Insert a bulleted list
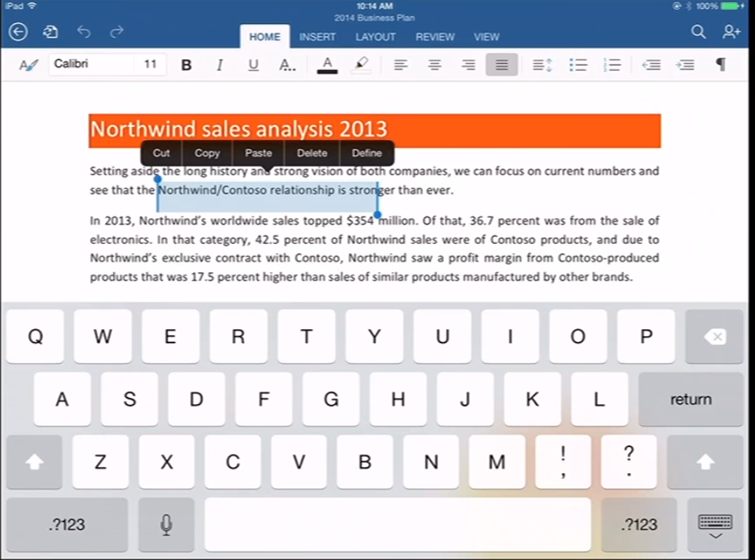The image size is (755, 560). pos(577,65)
